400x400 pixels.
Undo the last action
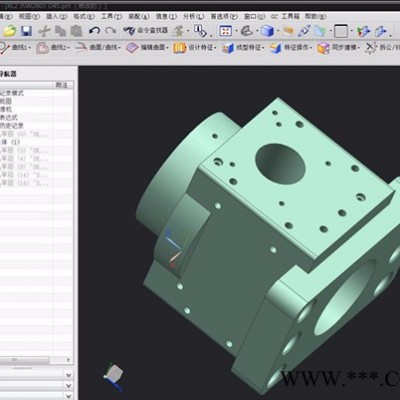coord(94,31)
